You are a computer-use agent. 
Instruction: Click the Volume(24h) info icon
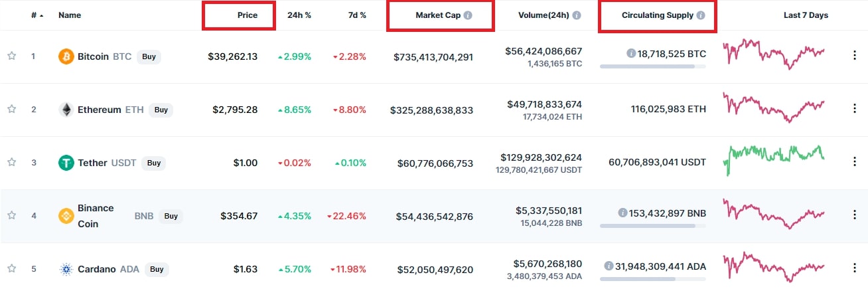(577, 15)
